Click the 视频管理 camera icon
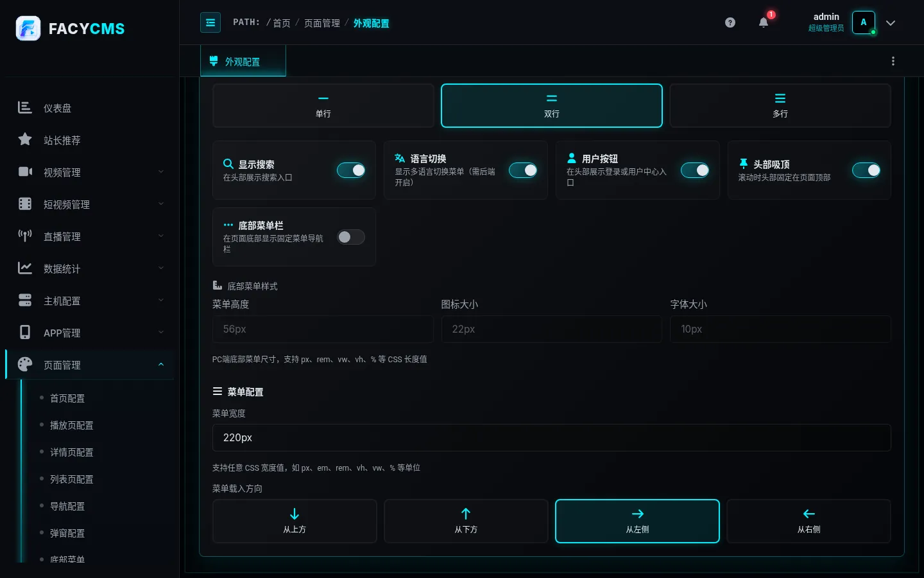The height and width of the screenshot is (578, 924). (x=25, y=171)
